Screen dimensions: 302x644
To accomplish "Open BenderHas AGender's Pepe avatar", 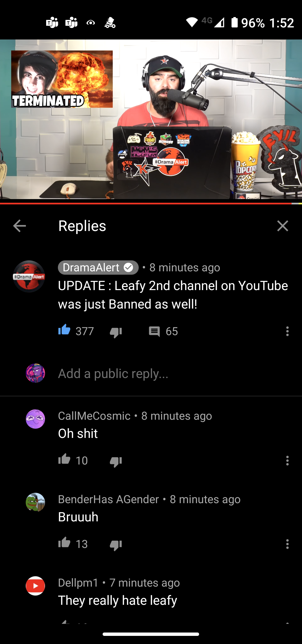I will [x=36, y=502].
